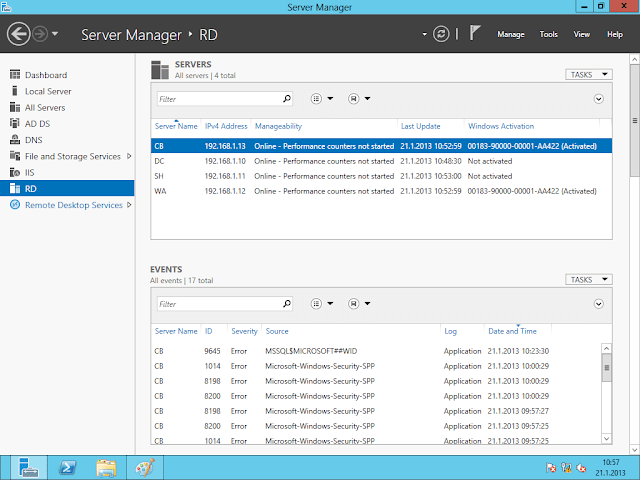Open File Explorer from the taskbar
Viewport: 640px width, 480px height.
pos(106,466)
